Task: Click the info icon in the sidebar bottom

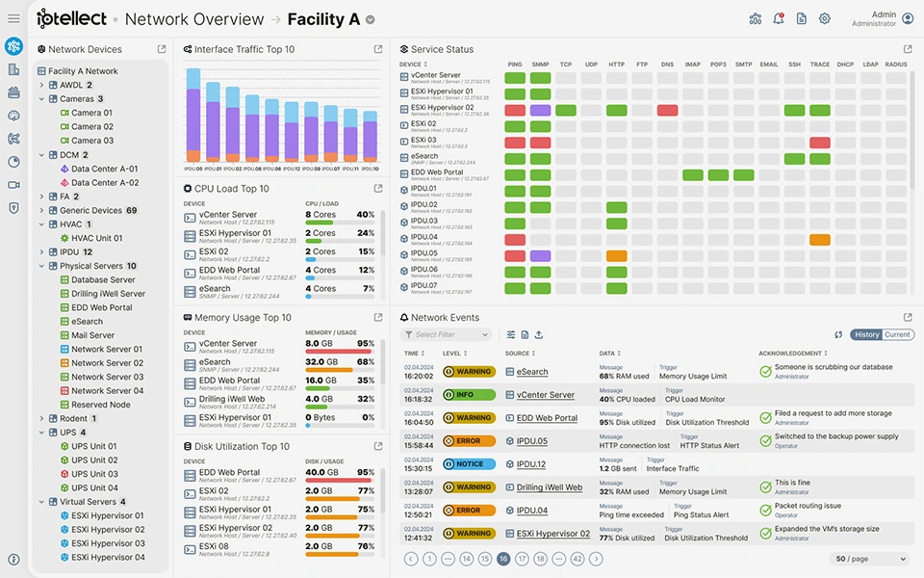Action: point(13,559)
